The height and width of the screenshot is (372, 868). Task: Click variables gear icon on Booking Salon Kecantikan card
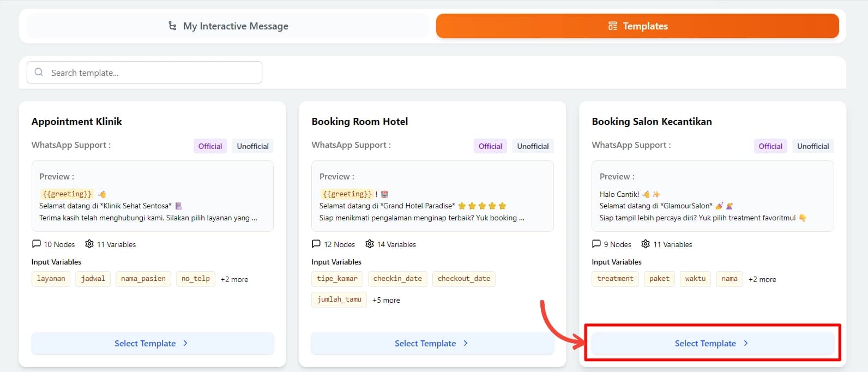[646, 244]
